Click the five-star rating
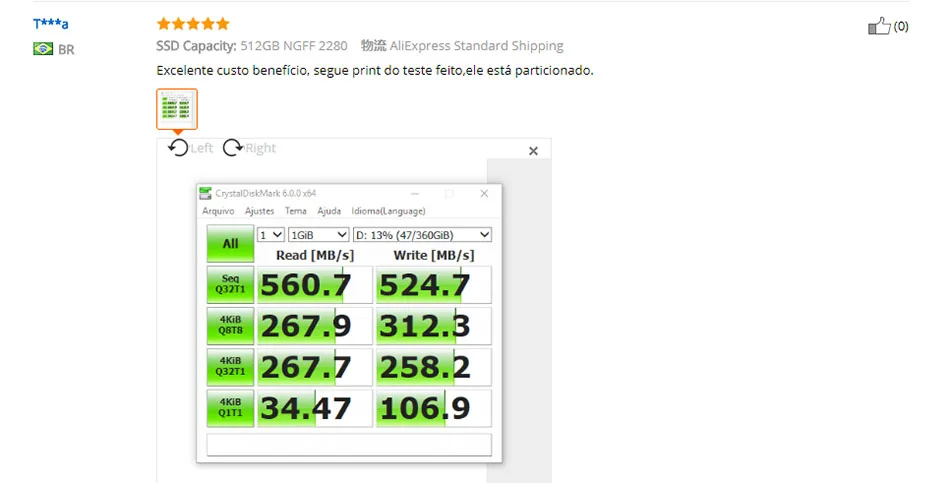This screenshot has width=950, height=483. click(193, 24)
